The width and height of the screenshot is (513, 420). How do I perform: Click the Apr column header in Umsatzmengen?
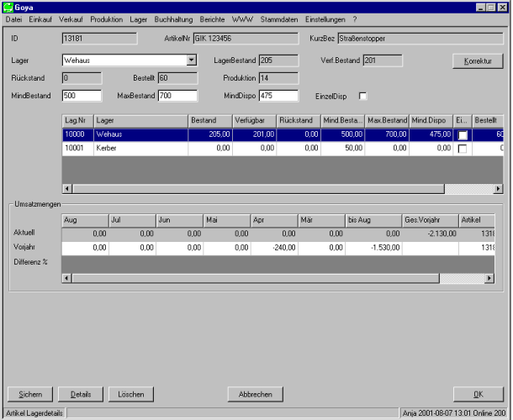tap(274, 220)
